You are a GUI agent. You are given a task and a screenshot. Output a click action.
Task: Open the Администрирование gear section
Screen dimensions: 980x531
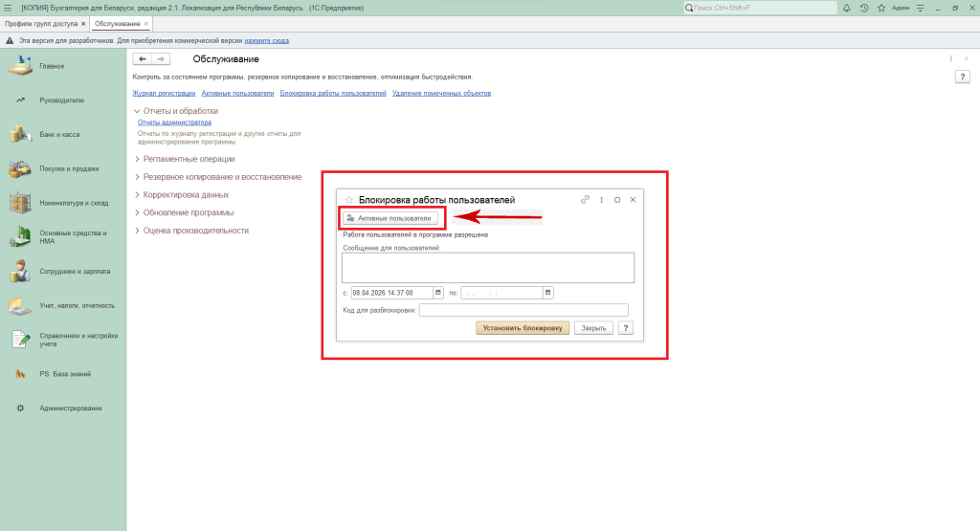pyautogui.click(x=20, y=409)
